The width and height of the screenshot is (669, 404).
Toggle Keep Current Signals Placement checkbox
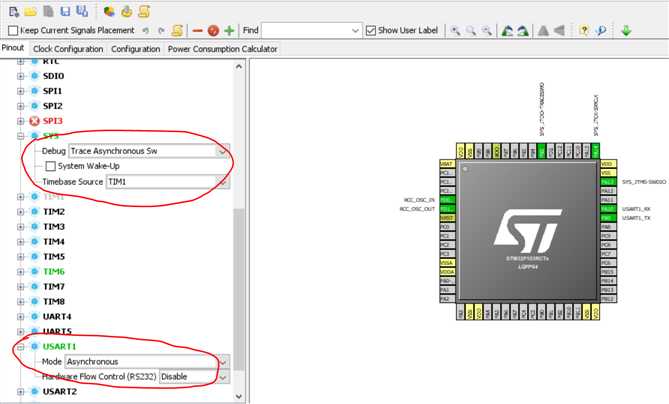[13, 31]
